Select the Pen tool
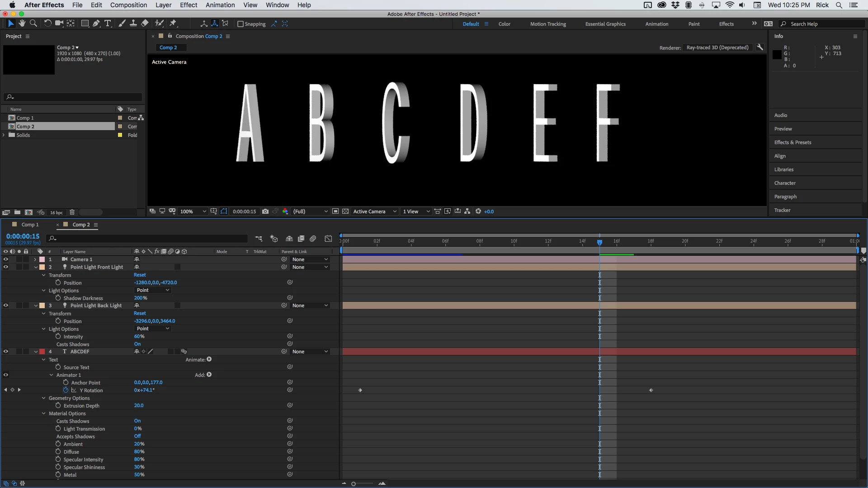The height and width of the screenshot is (488, 868). pyautogui.click(x=96, y=23)
